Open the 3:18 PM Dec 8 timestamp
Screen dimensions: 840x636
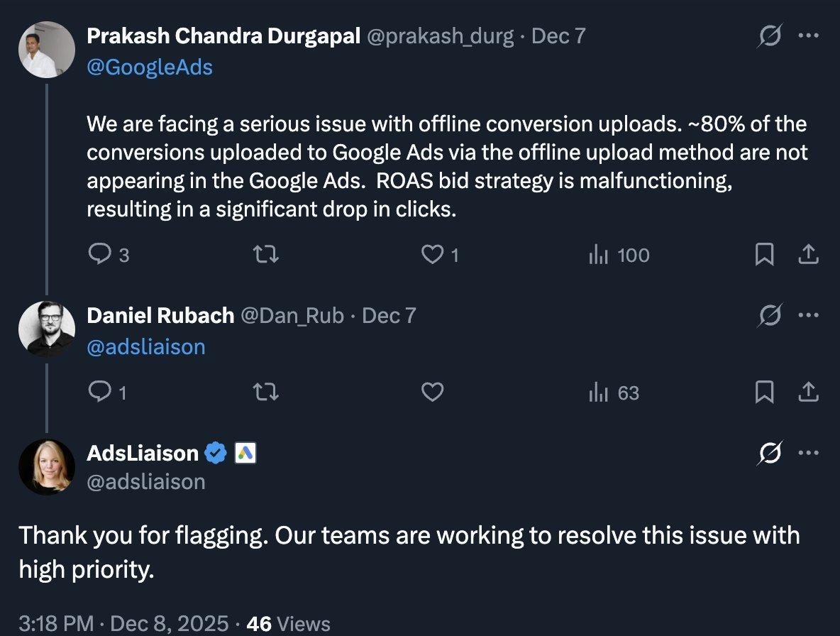coord(123,623)
